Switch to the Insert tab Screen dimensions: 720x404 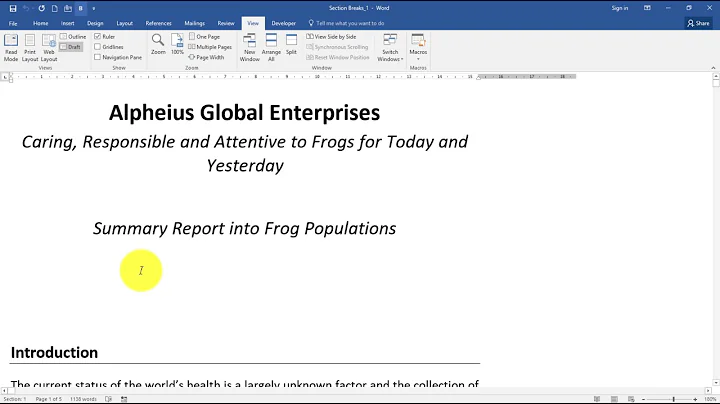pyautogui.click(x=68, y=23)
